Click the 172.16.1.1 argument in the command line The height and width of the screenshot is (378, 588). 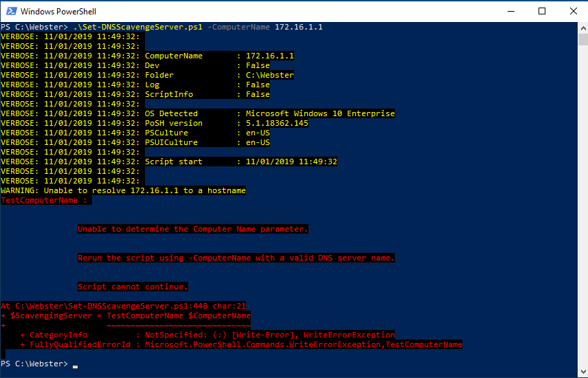point(299,27)
